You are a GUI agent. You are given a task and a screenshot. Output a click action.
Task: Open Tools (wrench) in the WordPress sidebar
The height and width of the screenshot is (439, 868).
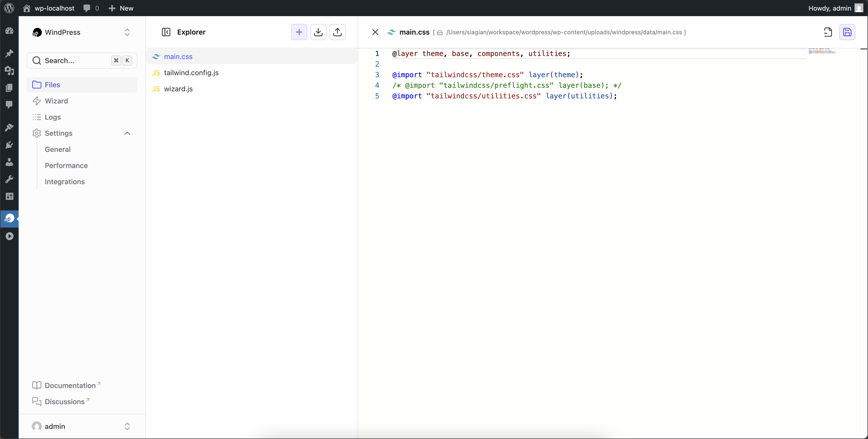tap(9, 179)
